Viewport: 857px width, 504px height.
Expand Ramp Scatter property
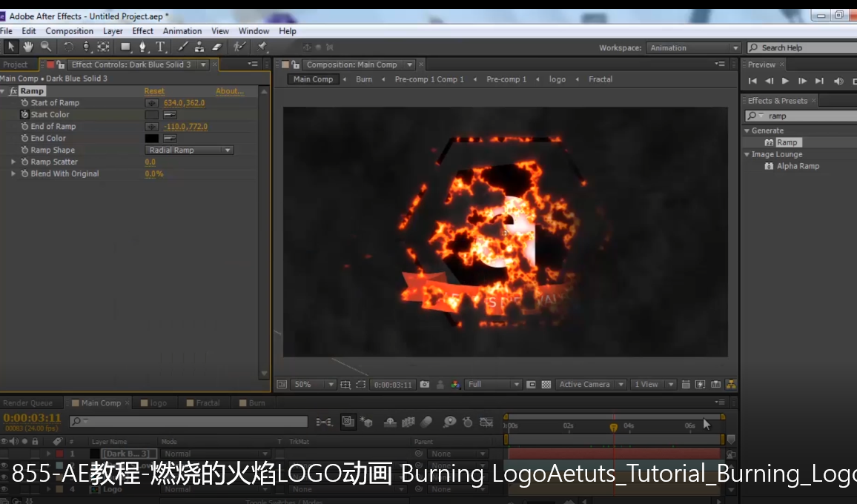(13, 162)
